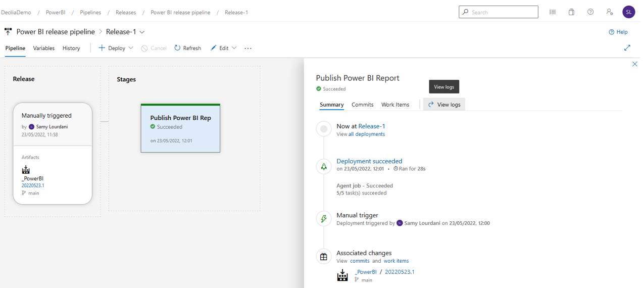The image size is (644, 288).
Task: Close the Publish Power BI Report panel
Action: [x=635, y=64]
